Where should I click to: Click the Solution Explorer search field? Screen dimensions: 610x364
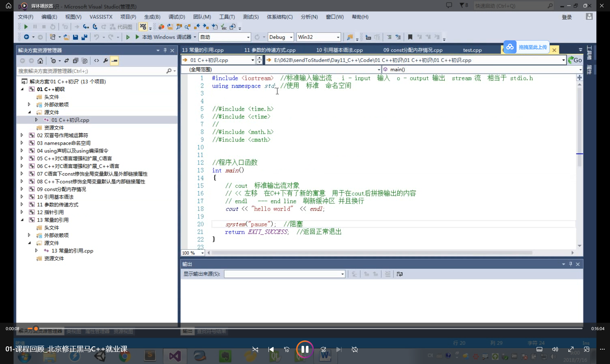click(x=91, y=71)
